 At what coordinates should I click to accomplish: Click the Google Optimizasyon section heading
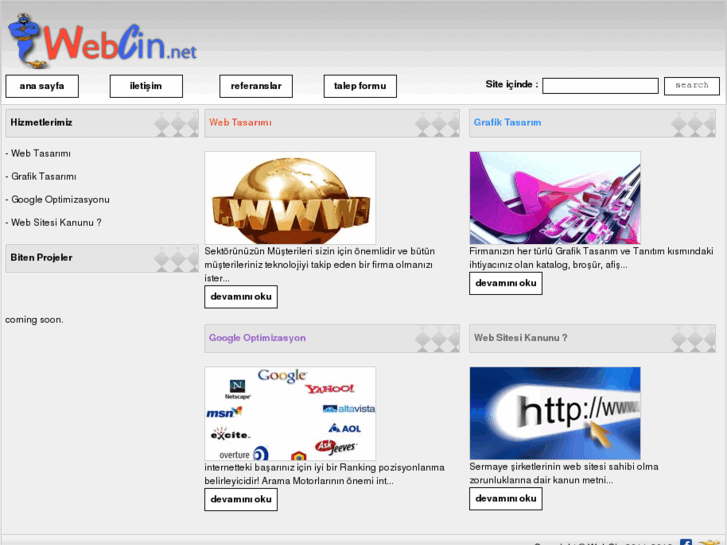coord(257,338)
